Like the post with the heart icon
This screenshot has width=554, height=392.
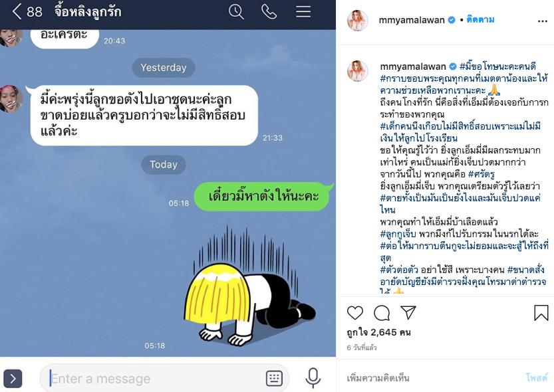(x=354, y=313)
